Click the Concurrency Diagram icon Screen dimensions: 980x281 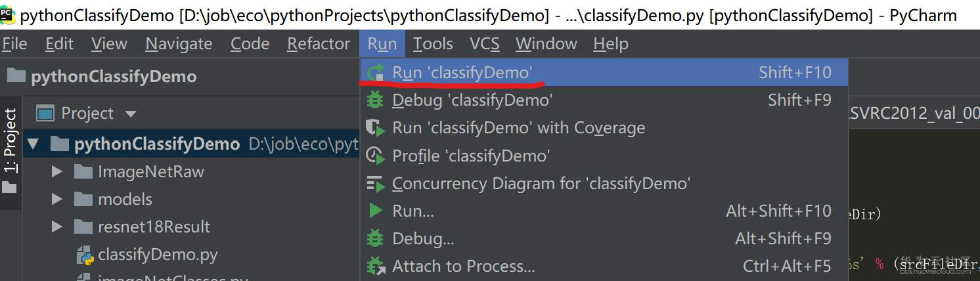376,183
